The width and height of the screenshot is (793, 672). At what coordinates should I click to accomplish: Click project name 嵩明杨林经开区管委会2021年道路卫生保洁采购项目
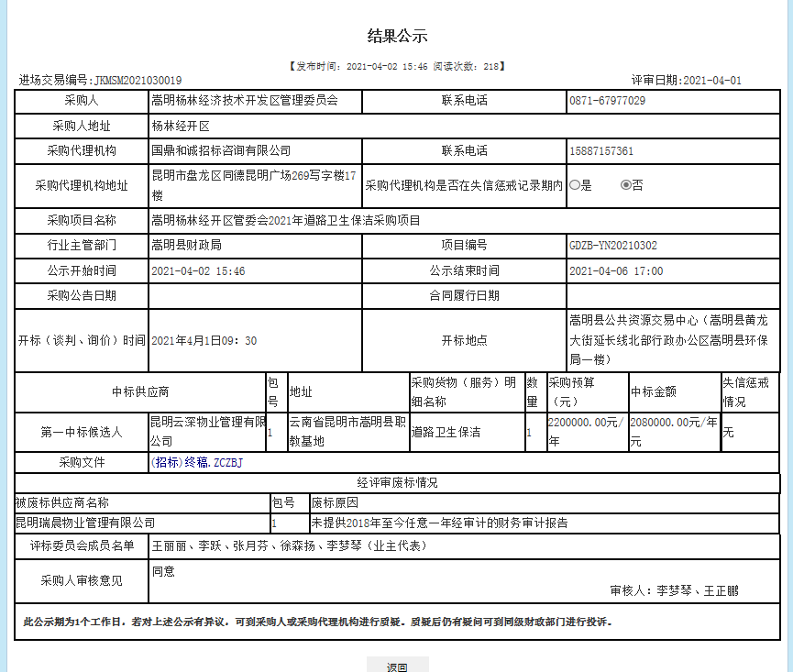click(x=286, y=220)
